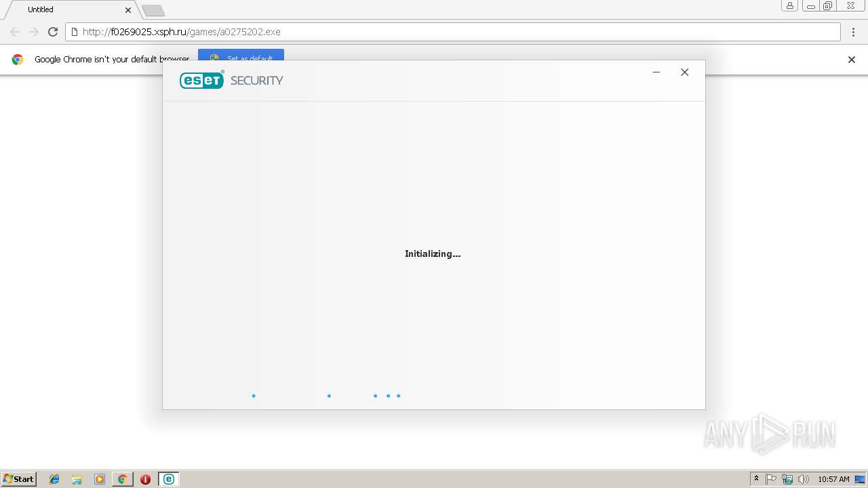Screen dimensions: 868x488
Task: Open the Opera icon in taskbar
Action: click(145, 479)
